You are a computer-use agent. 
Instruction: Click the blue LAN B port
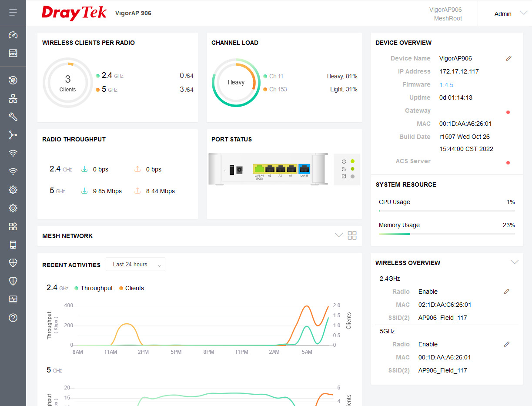[304, 169]
